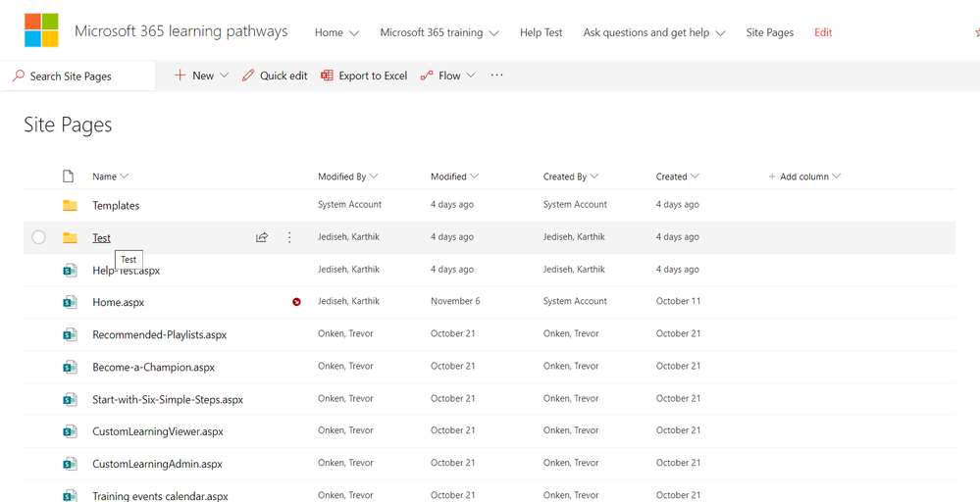Open the Name column sort dropdown
Image resolution: width=980 pixels, height=502 pixels.
124,176
